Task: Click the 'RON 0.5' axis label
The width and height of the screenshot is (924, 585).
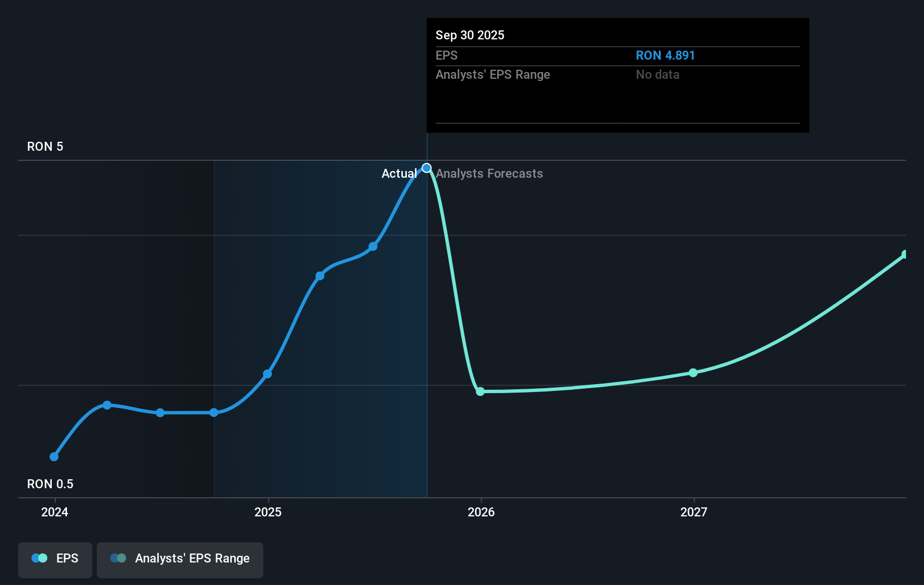Action: click(x=50, y=484)
